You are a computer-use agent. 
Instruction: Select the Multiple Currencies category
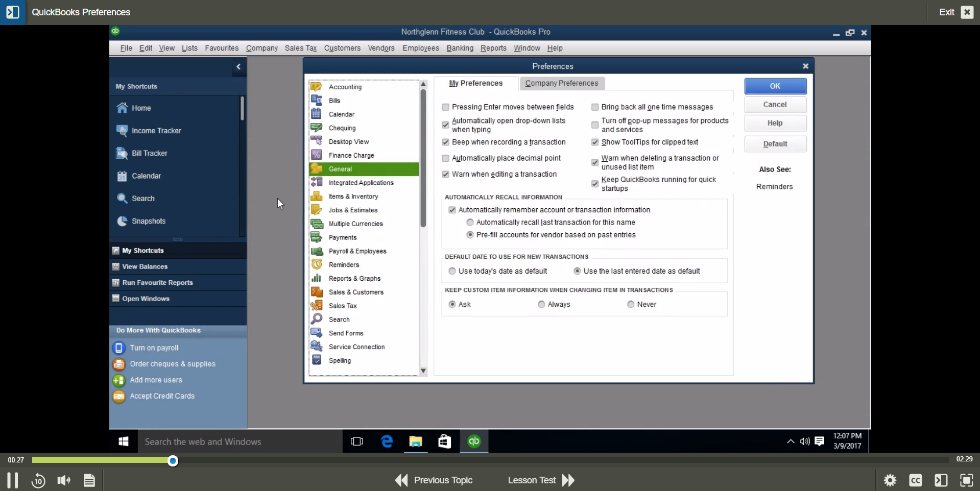coord(356,223)
